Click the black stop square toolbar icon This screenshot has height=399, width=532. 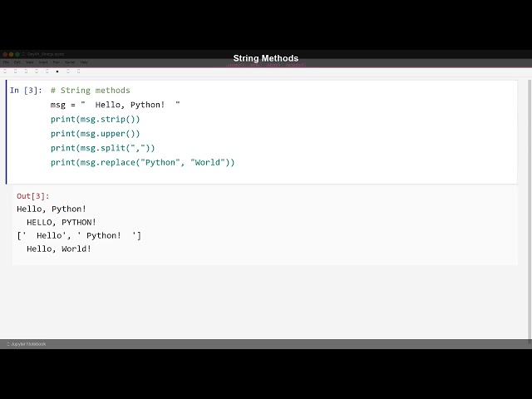pos(57,71)
